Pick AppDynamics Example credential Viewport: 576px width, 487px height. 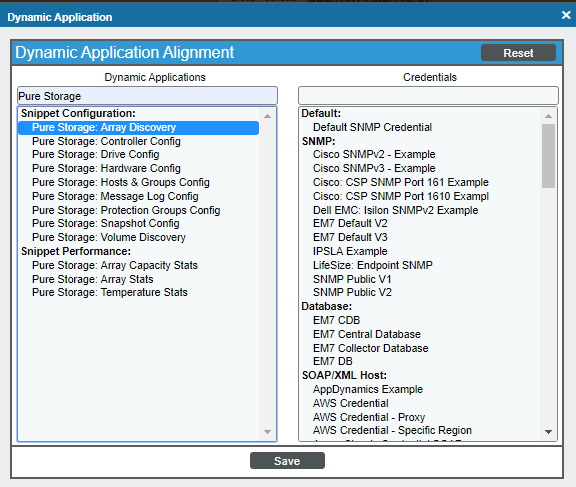[368, 390]
